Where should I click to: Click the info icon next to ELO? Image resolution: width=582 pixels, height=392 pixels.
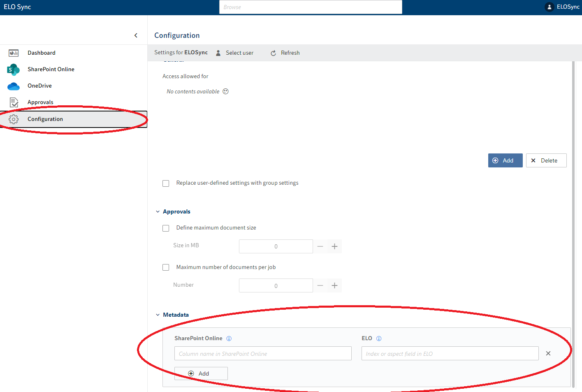[379, 339]
